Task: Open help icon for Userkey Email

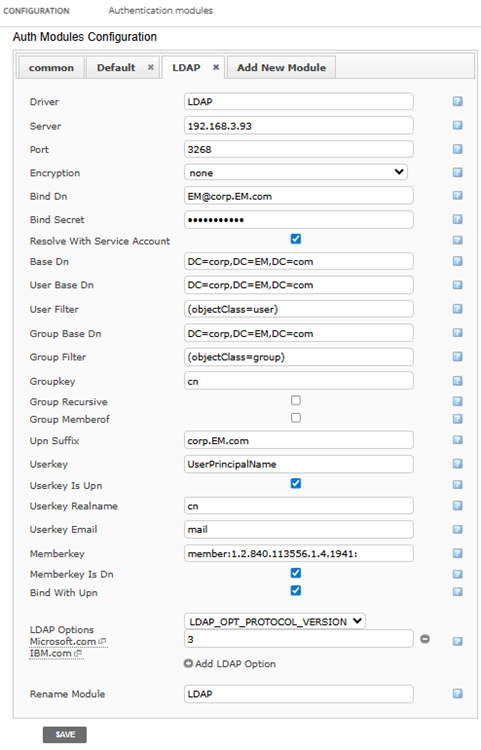Action: 457,529
